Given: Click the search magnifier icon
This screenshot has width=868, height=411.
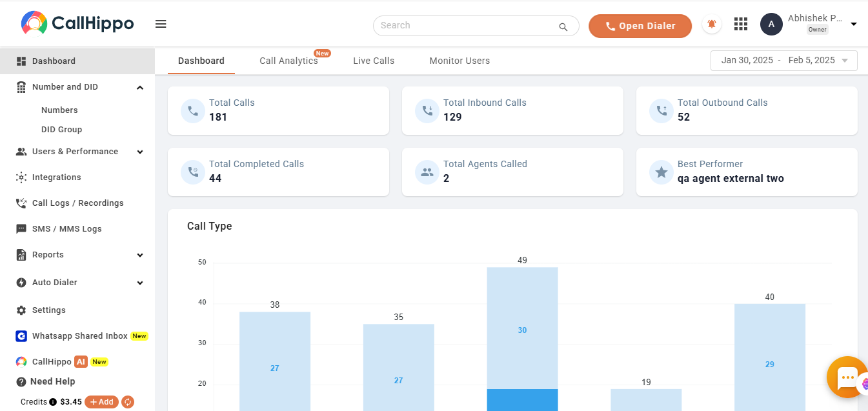Looking at the screenshot, I should pyautogui.click(x=563, y=26).
